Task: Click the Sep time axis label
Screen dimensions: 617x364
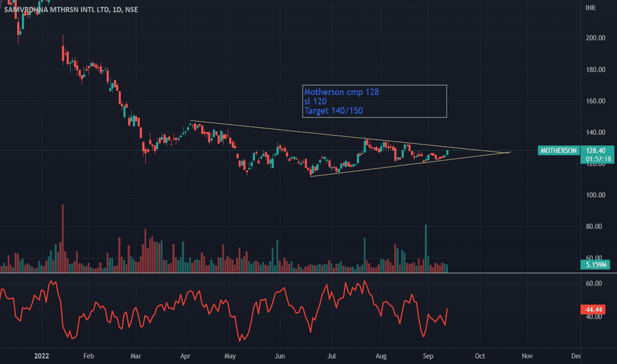Action: [428, 356]
